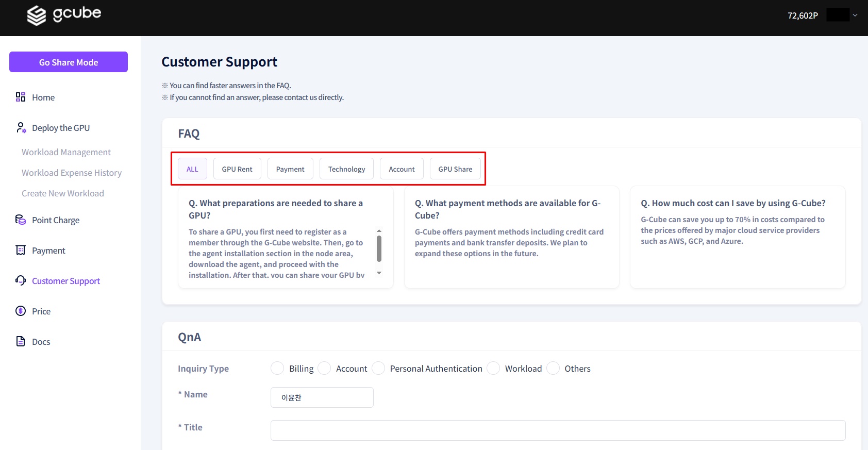Open Home via its dashboard icon
The image size is (868, 450).
point(21,97)
